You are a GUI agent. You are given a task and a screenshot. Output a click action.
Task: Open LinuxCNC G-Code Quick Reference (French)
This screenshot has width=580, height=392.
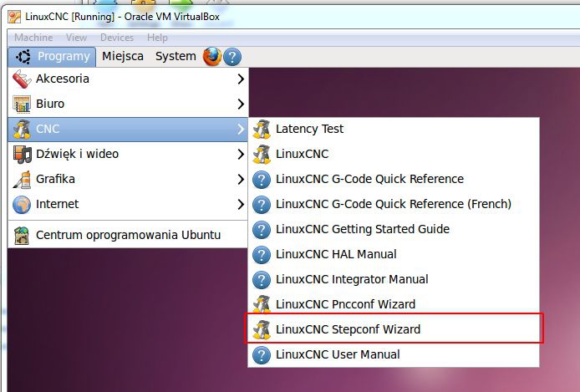(393, 204)
